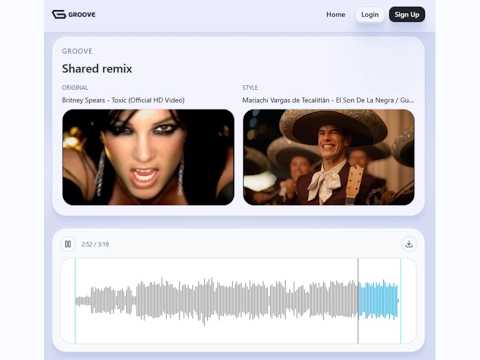Click the playhead cursor line on waveform
The image size is (480, 360).
pos(358,301)
